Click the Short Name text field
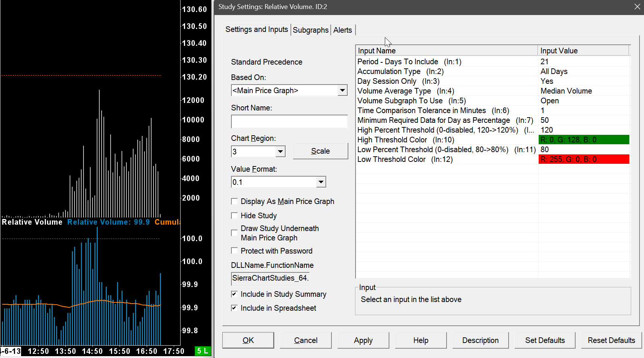644x358 pixels. [x=289, y=122]
